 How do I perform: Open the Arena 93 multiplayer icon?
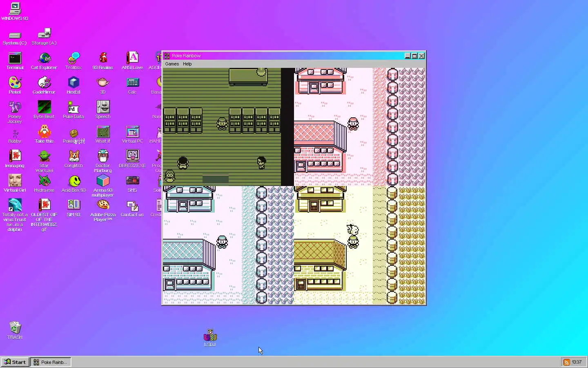click(x=103, y=186)
